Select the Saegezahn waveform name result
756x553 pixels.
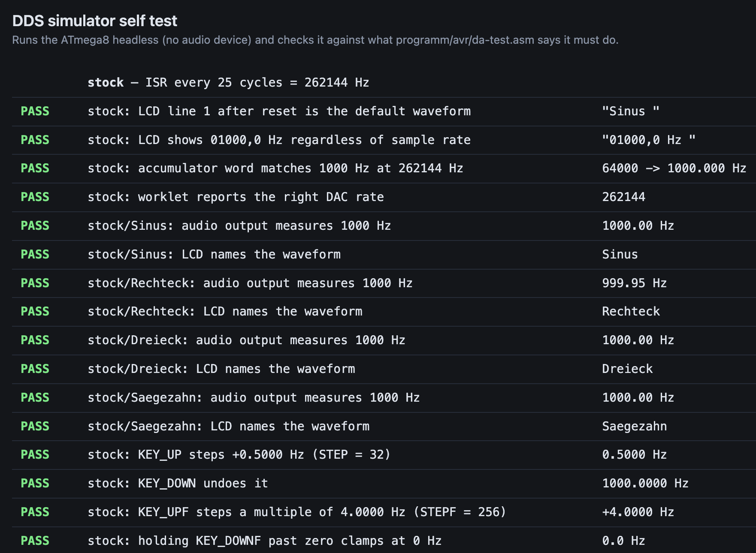634,427
